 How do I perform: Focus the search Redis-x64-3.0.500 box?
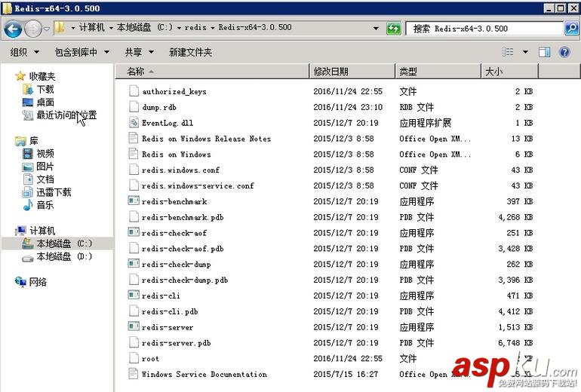(x=484, y=28)
